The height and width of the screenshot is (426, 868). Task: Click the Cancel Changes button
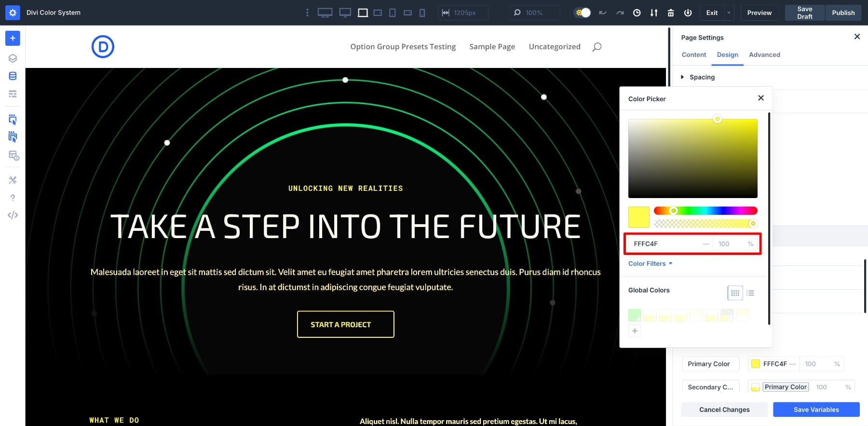tap(724, 410)
